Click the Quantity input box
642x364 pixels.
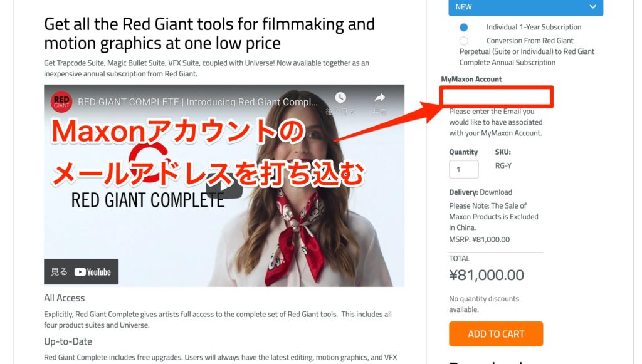click(x=464, y=169)
